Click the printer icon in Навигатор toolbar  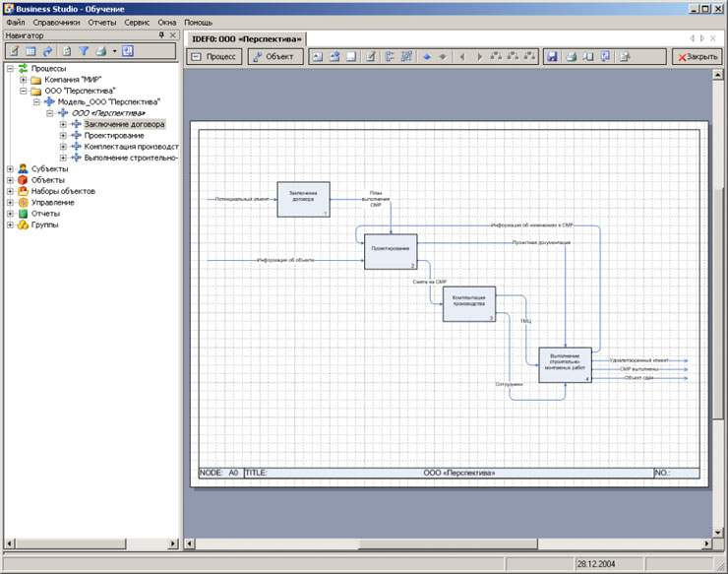point(100,51)
